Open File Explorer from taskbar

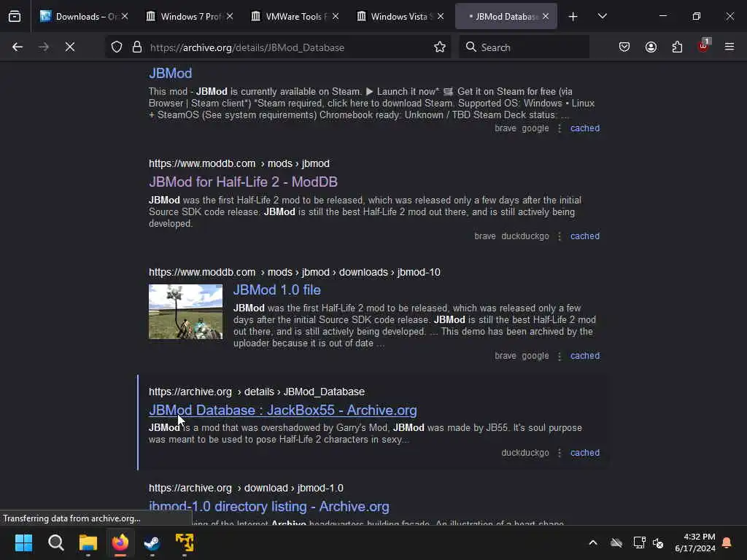coord(88,542)
